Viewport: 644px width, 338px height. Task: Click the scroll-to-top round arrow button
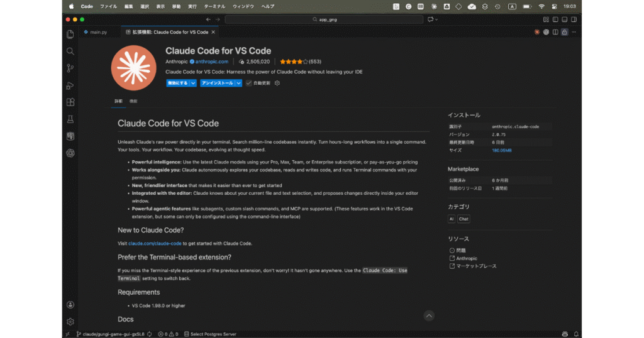[429, 316]
